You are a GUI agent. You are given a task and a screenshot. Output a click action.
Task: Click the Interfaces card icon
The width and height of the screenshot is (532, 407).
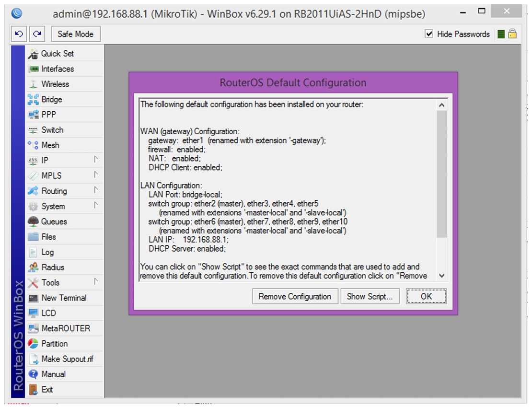pos(33,69)
